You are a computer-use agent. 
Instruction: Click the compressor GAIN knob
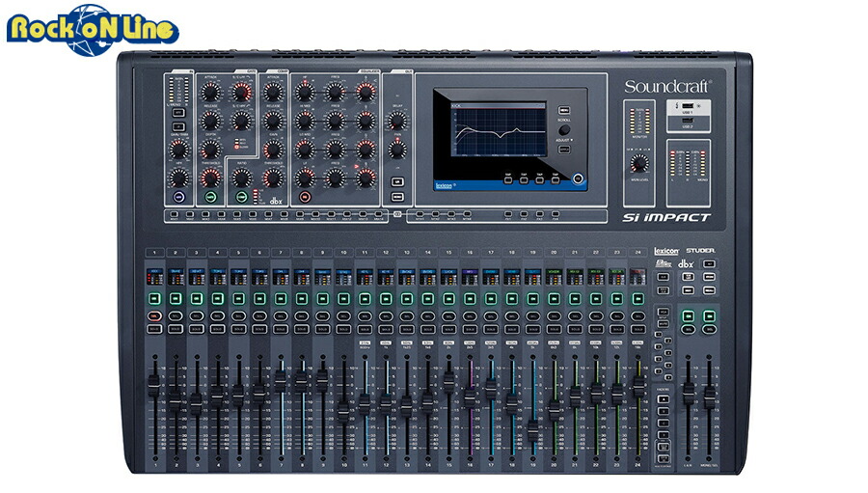[x=274, y=150]
